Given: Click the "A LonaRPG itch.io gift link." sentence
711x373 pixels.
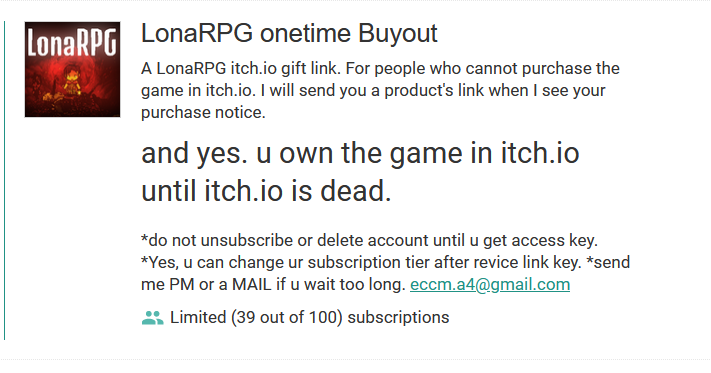Looking at the screenshot, I should 241,68.
